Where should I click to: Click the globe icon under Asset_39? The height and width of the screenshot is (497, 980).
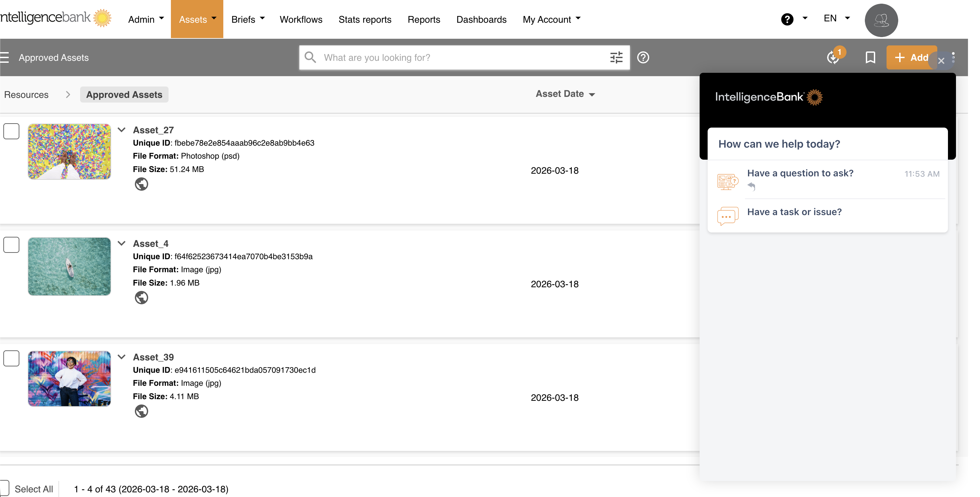141,411
